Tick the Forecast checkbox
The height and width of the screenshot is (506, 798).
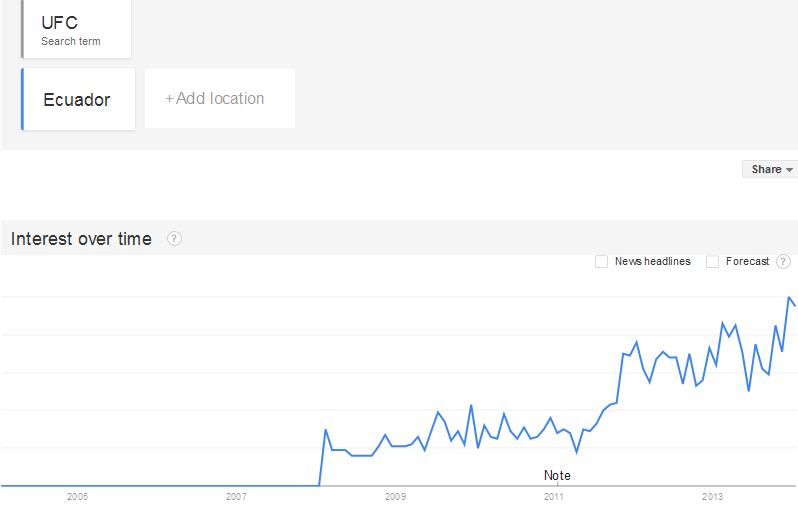(x=713, y=262)
